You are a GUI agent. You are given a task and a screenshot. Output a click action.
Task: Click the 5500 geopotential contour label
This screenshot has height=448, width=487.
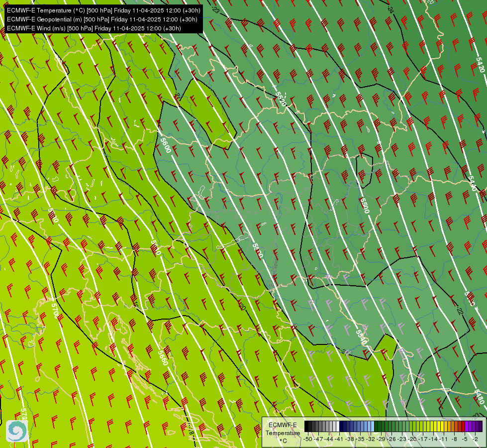point(364,206)
